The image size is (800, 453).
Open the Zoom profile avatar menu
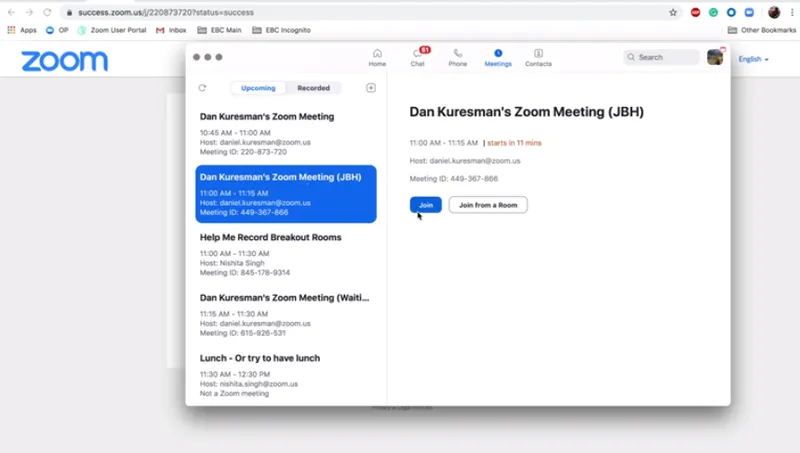(x=715, y=57)
